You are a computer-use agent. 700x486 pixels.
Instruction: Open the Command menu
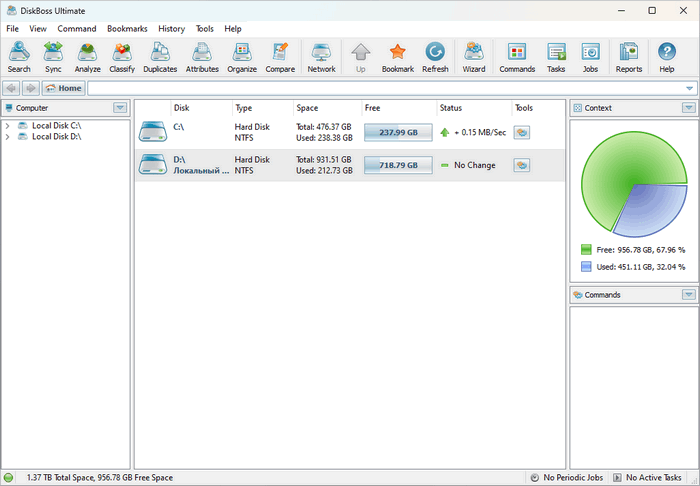point(77,29)
